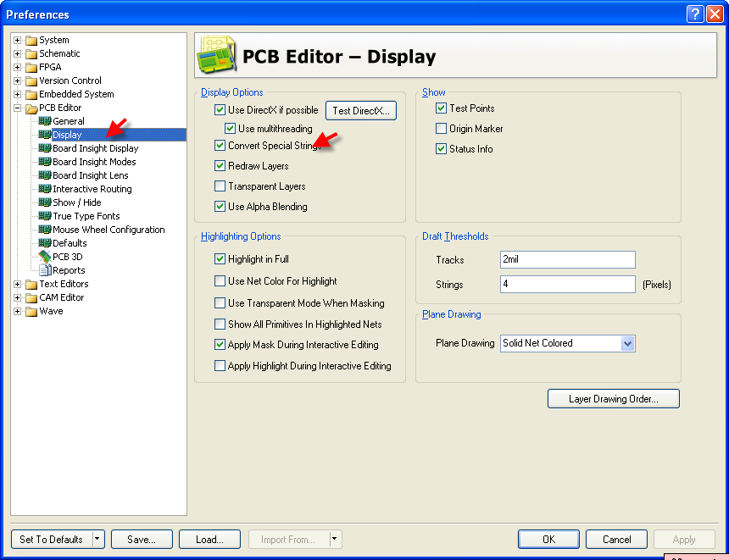The width and height of the screenshot is (729, 560).
Task: Click the PCB 3D page icon
Action: pyautogui.click(x=45, y=257)
